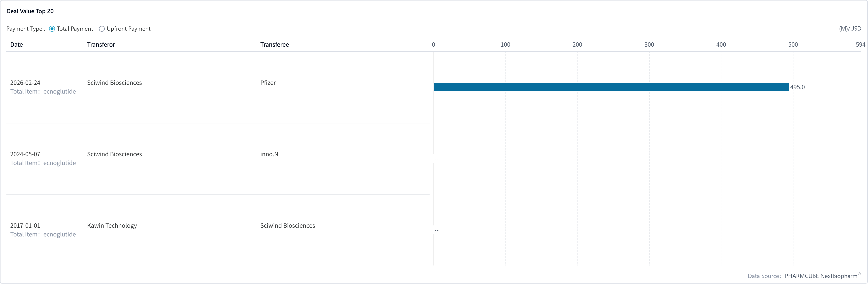Click the Transferor column header

pos(101,44)
